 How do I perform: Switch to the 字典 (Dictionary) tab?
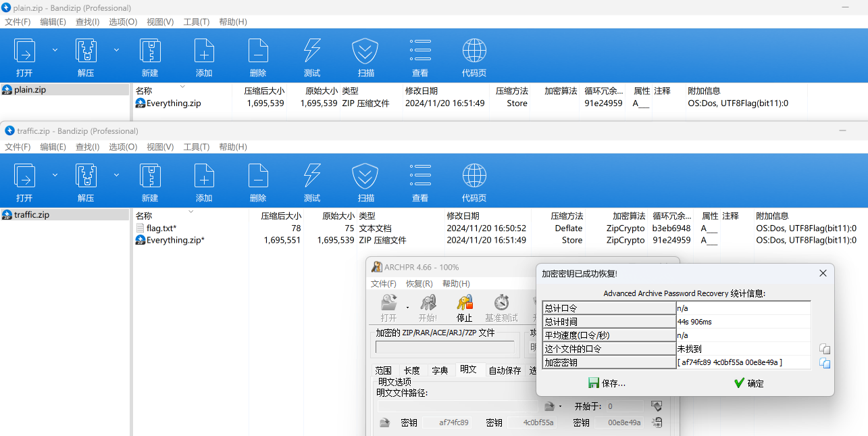tap(440, 370)
